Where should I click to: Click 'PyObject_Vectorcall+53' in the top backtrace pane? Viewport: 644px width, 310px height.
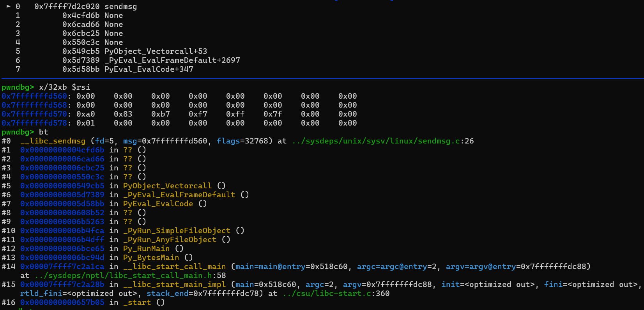tap(156, 51)
